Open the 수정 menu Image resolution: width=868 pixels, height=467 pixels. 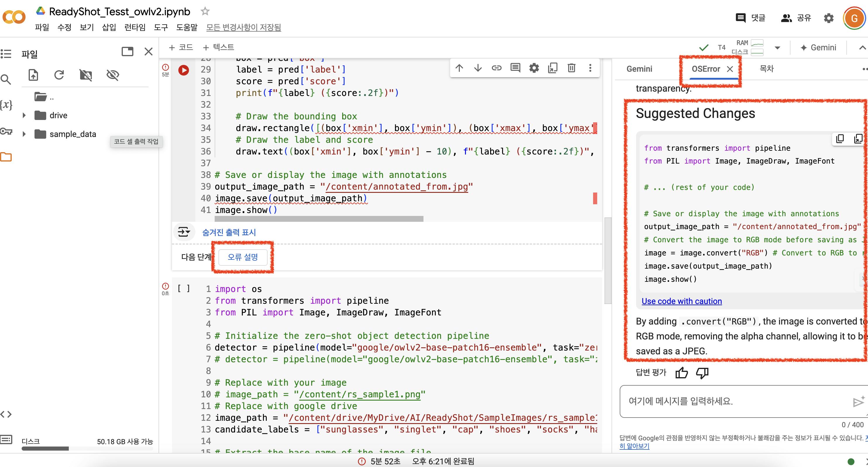click(x=64, y=27)
